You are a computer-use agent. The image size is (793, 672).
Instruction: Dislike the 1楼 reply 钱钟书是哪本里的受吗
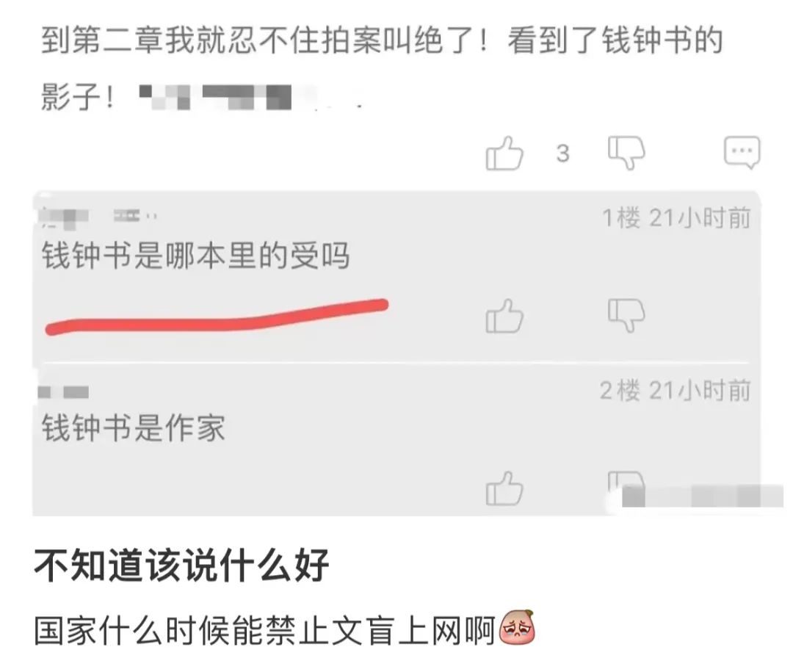626,315
